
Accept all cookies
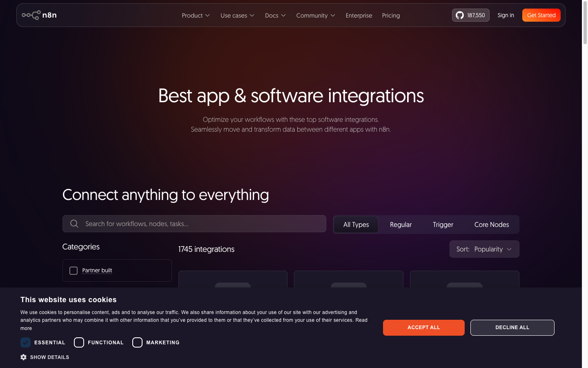coord(424,328)
